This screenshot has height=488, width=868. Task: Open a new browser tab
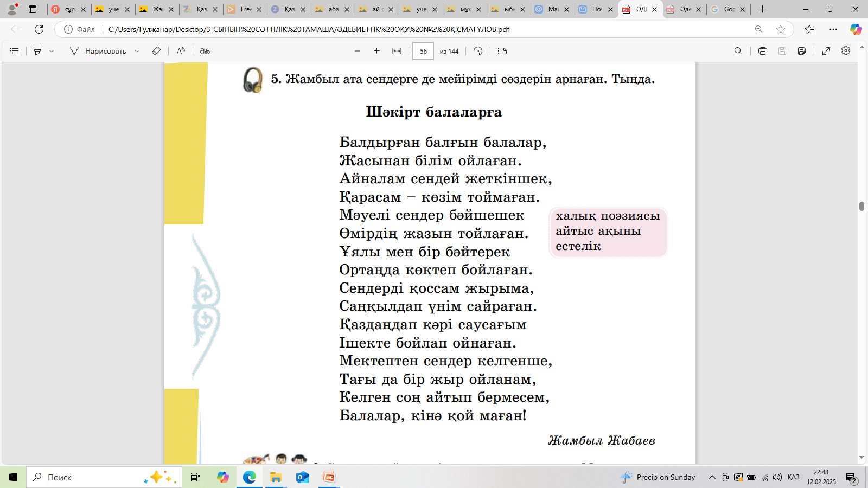click(762, 9)
